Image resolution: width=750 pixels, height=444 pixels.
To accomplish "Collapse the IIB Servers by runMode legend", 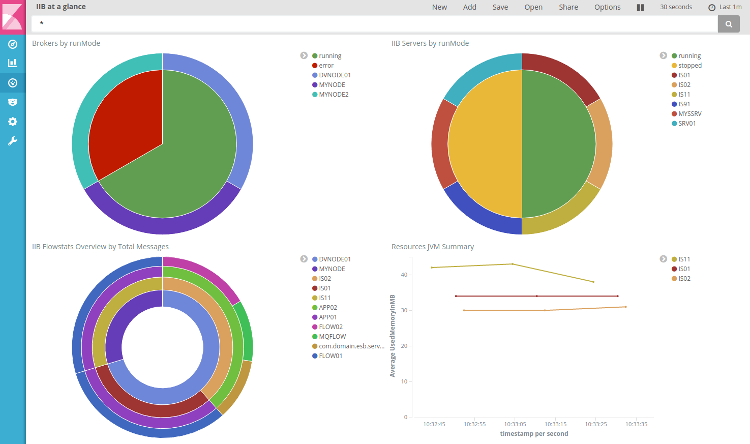I will (663, 56).
